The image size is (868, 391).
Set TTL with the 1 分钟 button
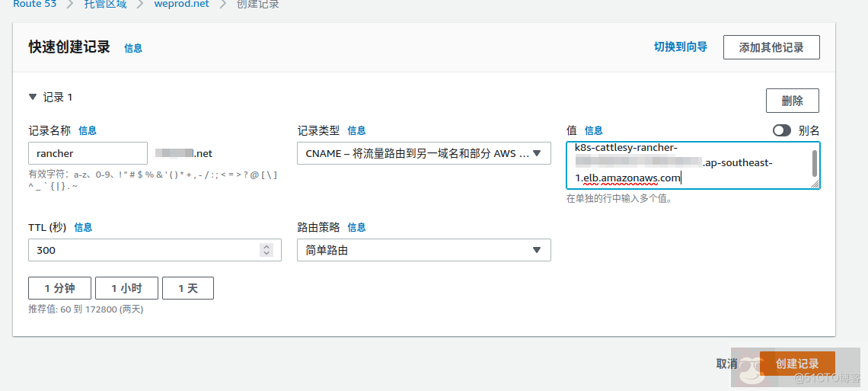(x=59, y=288)
